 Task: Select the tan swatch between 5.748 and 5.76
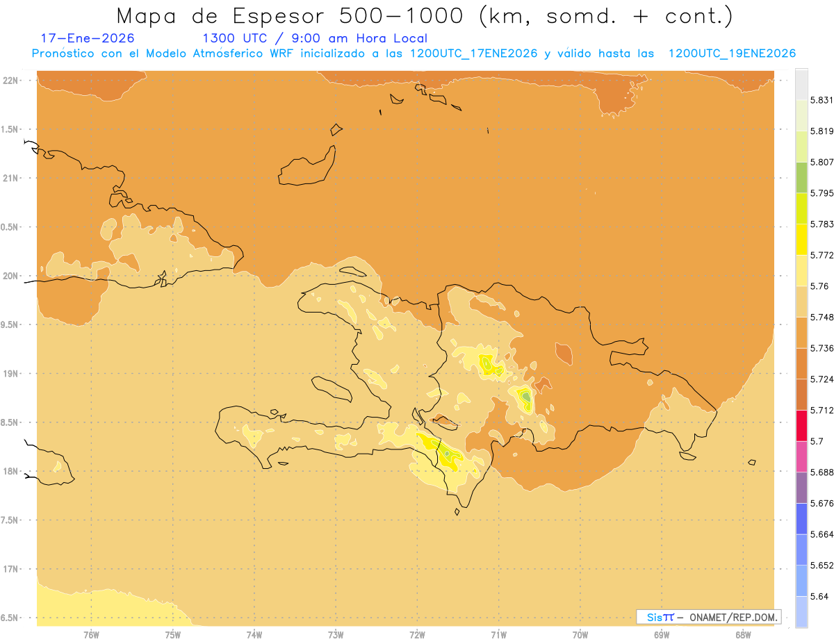[x=801, y=302]
